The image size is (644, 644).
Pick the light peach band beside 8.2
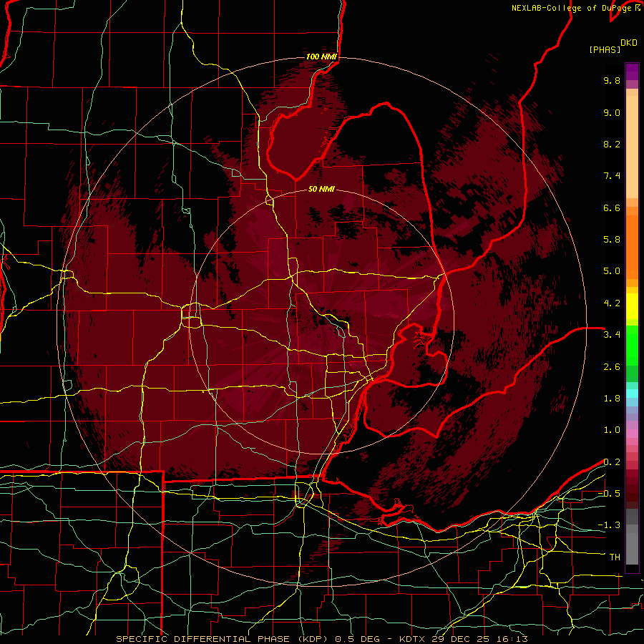[632, 147]
